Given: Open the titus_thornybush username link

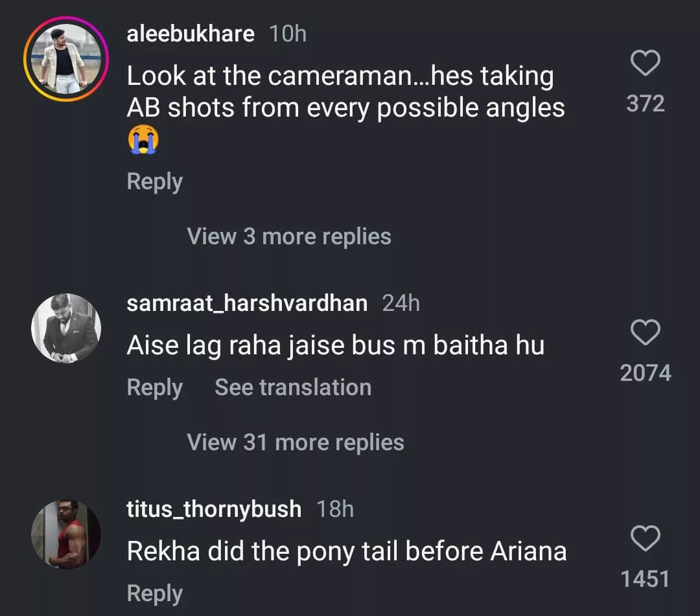Looking at the screenshot, I should point(214,508).
